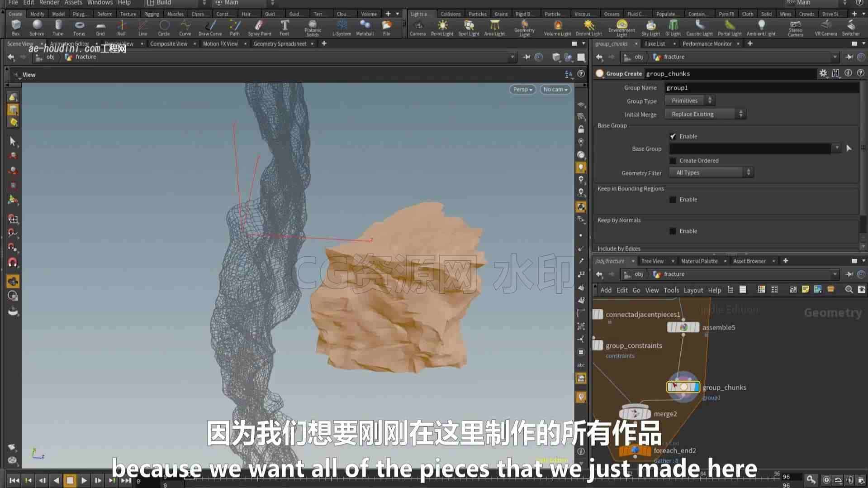The image size is (868, 488).
Task: Add a Distant Light
Action: [588, 28]
